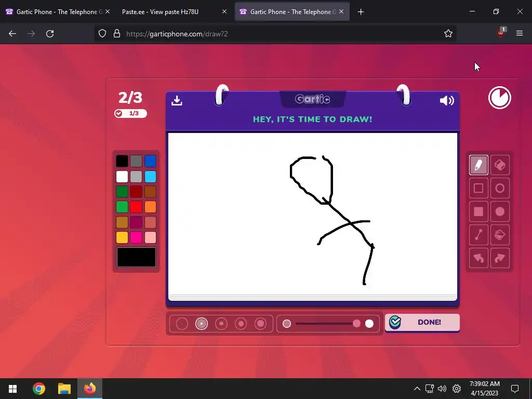Open the network icon in system tray

point(430,389)
